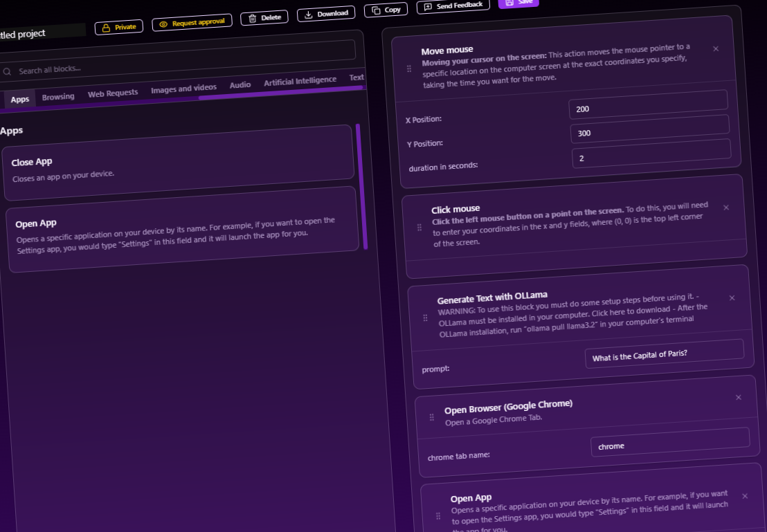
Task: Click the Generate Text with OLLama title
Action: (x=492, y=297)
